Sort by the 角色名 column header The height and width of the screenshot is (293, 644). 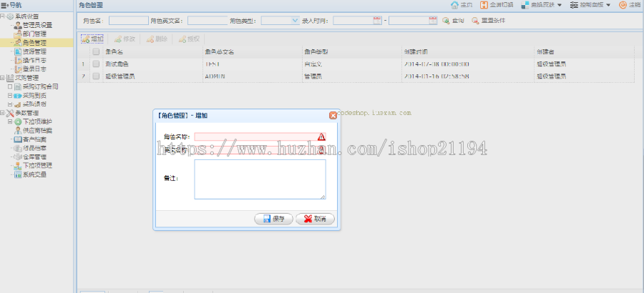coord(152,51)
